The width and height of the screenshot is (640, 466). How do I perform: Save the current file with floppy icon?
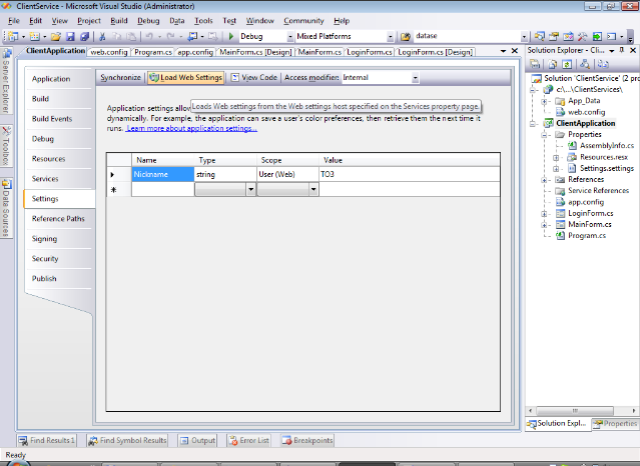(70, 37)
